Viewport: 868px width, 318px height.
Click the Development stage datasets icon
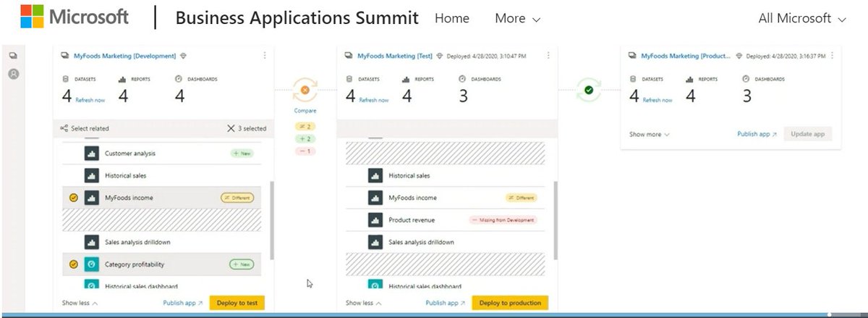[66, 79]
